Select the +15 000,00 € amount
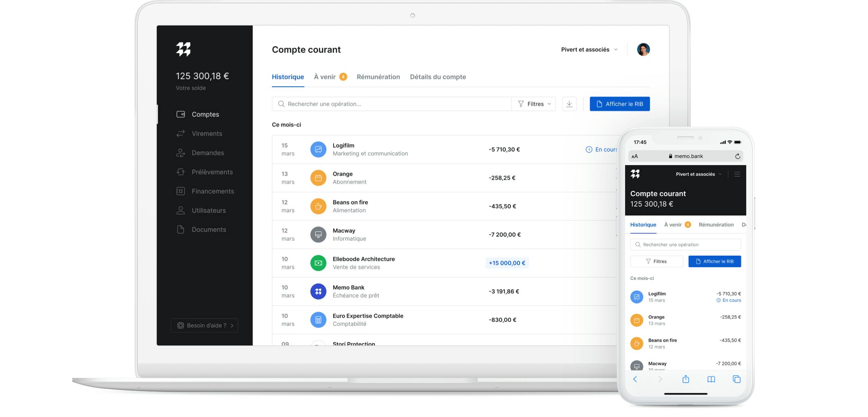 point(507,263)
